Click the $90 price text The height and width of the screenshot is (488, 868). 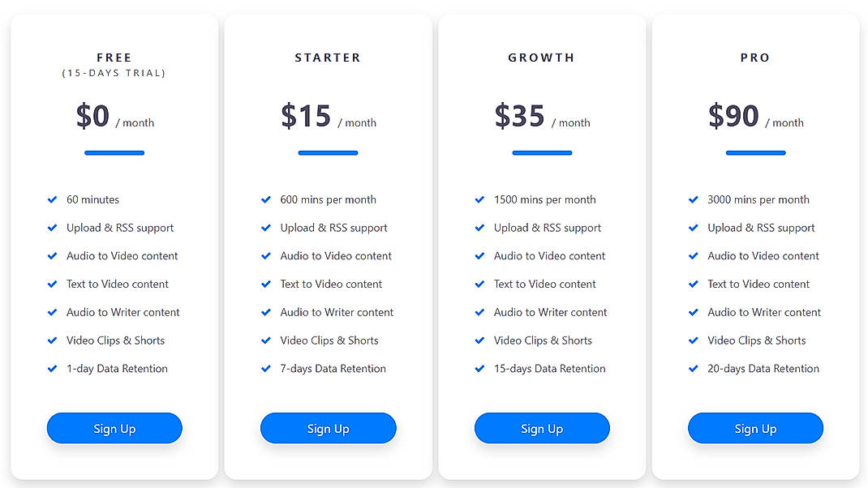click(733, 116)
